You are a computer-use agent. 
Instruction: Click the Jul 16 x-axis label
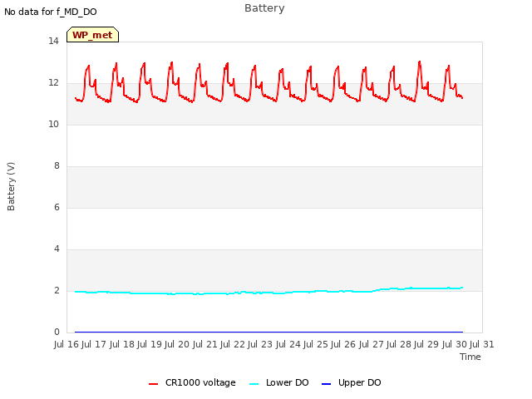point(66,344)
